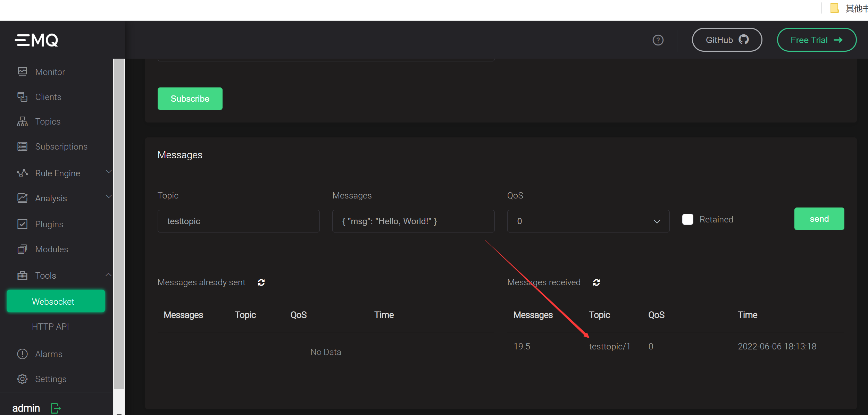Click the help question mark icon
This screenshot has height=415, width=868.
click(658, 40)
